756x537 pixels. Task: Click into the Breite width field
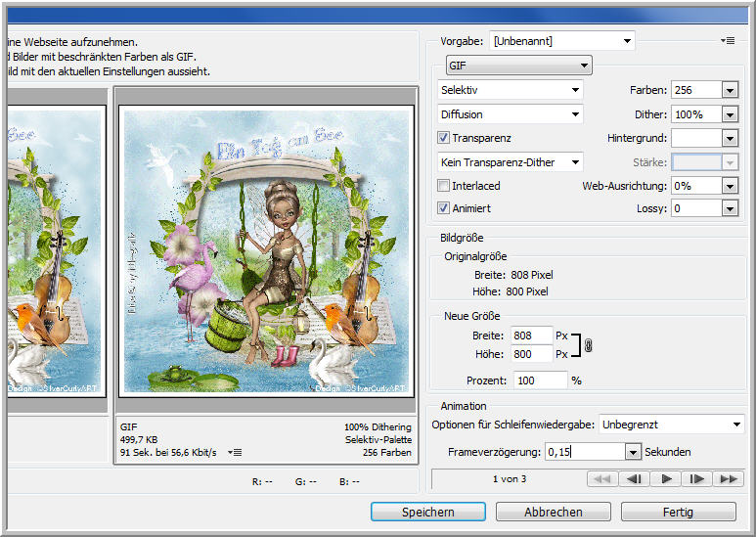coord(531,336)
